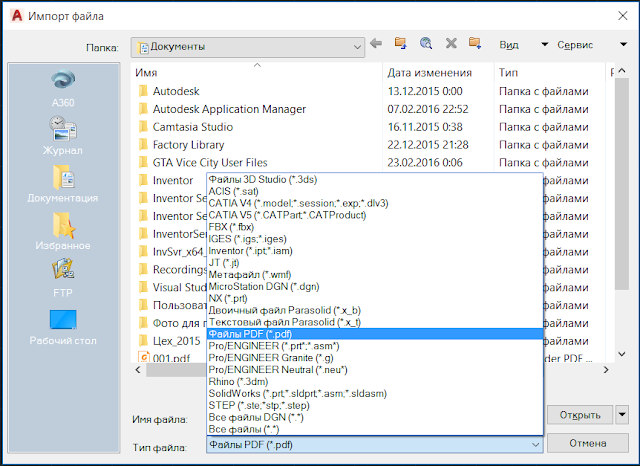Open the FTP location shortcut
640x466 pixels.
click(x=63, y=278)
